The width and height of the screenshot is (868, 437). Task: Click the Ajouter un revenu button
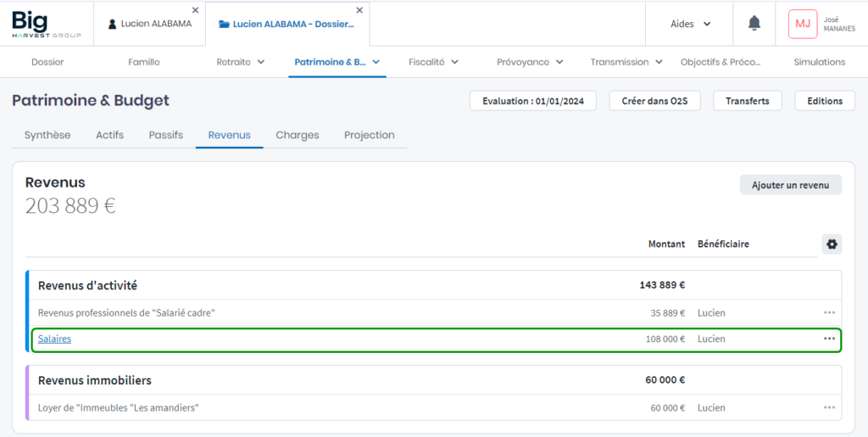click(790, 185)
